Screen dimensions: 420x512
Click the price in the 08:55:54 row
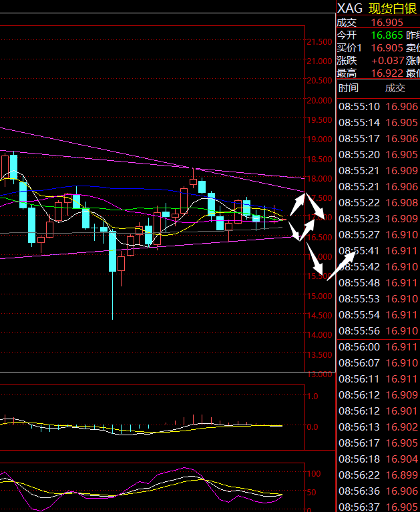tap(402, 315)
